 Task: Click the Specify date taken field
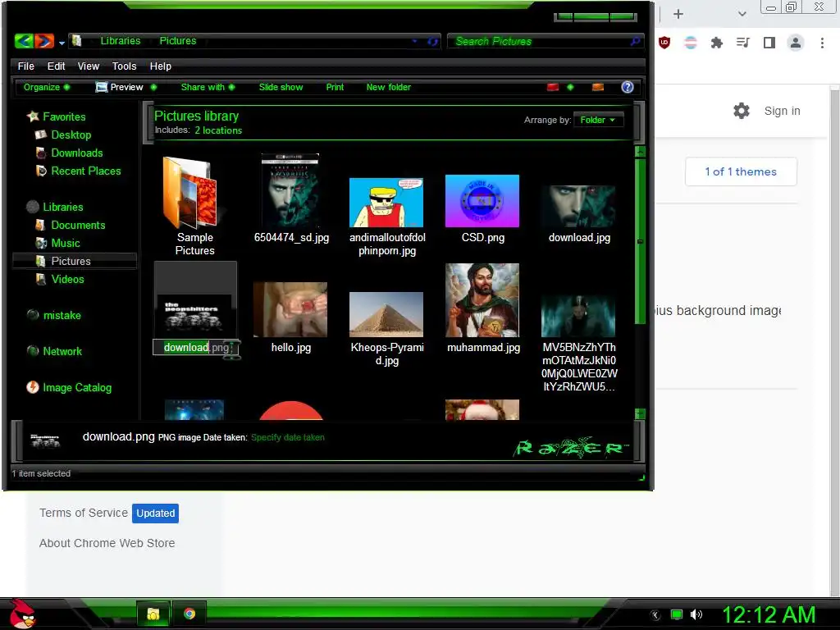pos(288,437)
